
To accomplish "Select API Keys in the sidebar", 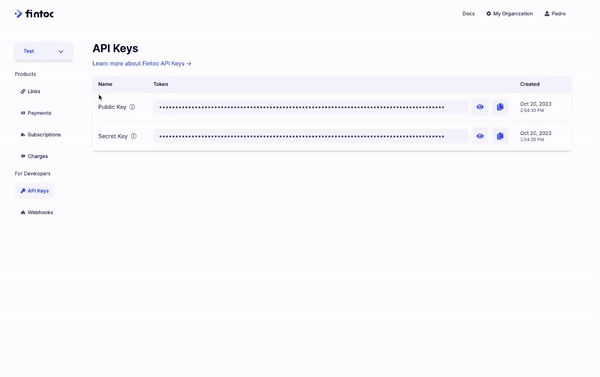I will click(x=35, y=191).
